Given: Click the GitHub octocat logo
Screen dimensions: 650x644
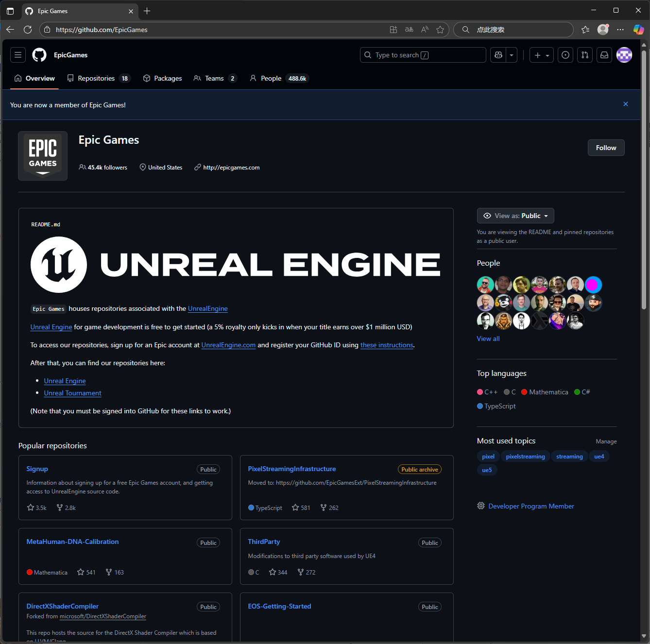Looking at the screenshot, I should 39,55.
